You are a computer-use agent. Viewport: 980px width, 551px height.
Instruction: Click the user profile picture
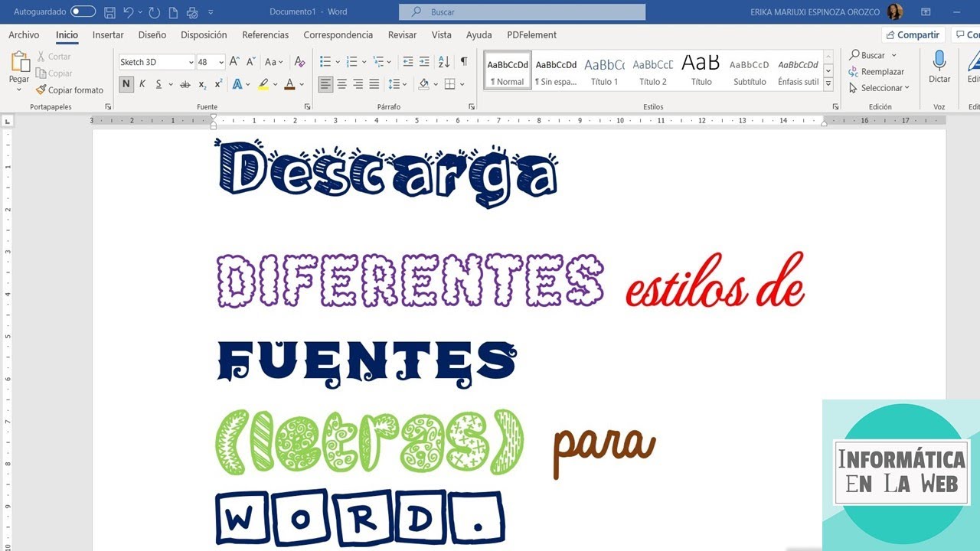point(895,12)
